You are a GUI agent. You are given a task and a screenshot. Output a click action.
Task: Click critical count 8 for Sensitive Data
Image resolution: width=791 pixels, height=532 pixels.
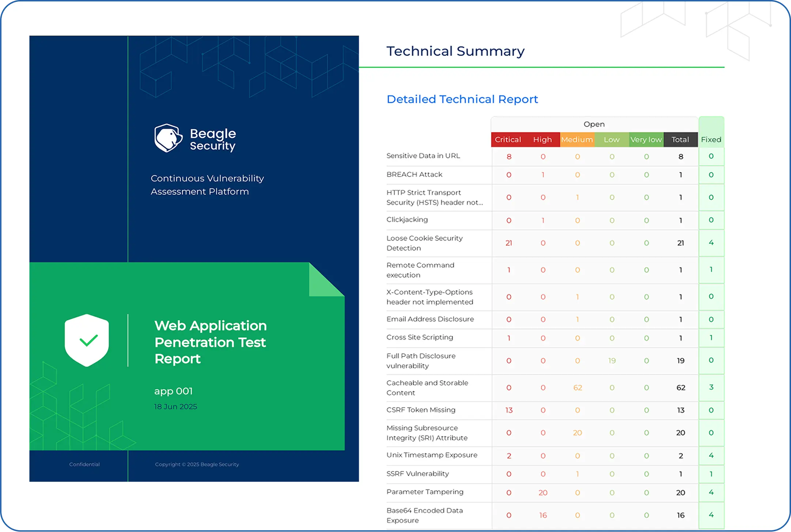pos(509,157)
